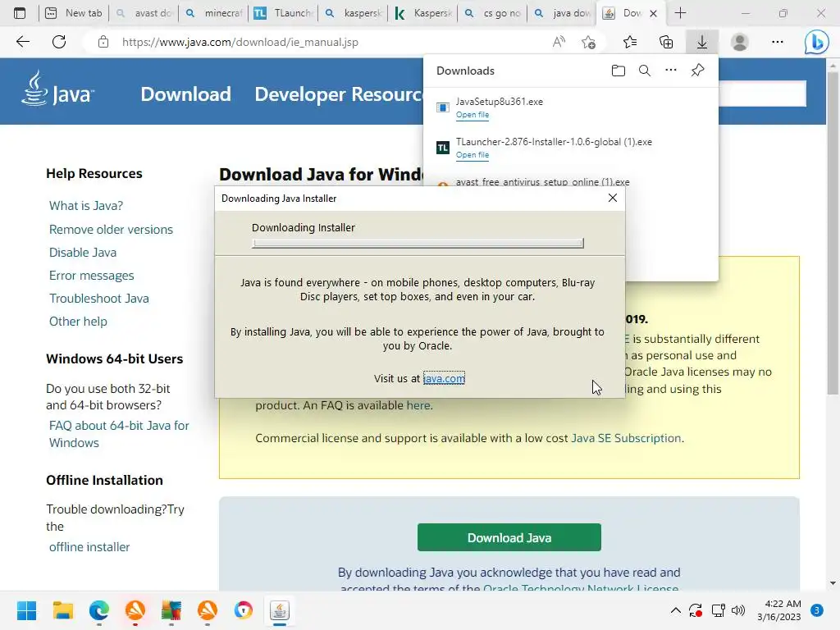The width and height of the screenshot is (840, 630).
Task: Close the current Download tab
Action: [x=653, y=13]
